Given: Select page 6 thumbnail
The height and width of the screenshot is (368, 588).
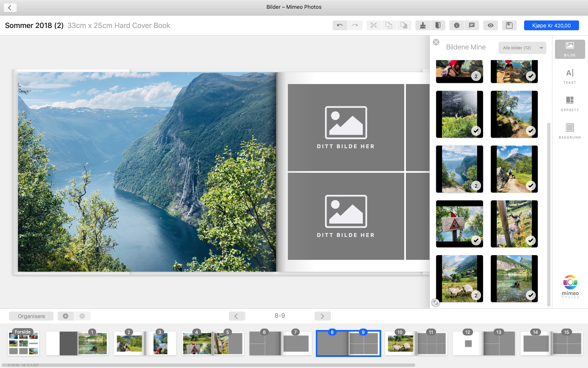Looking at the screenshot, I should (265, 343).
